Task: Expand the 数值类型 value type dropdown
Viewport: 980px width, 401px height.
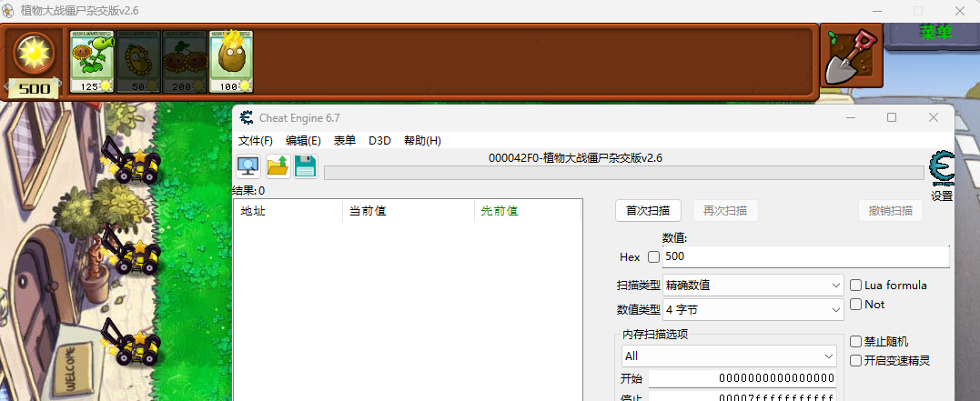Action: [753, 310]
